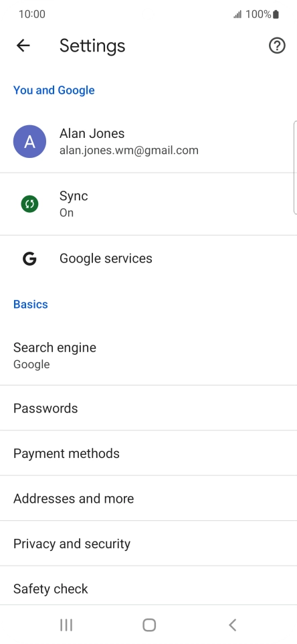
Task: Tap the Android home button
Action: [149, 625]
